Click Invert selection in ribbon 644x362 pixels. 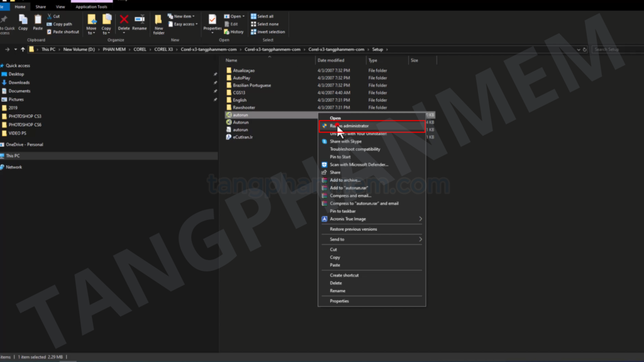click(x=270, y=31)
